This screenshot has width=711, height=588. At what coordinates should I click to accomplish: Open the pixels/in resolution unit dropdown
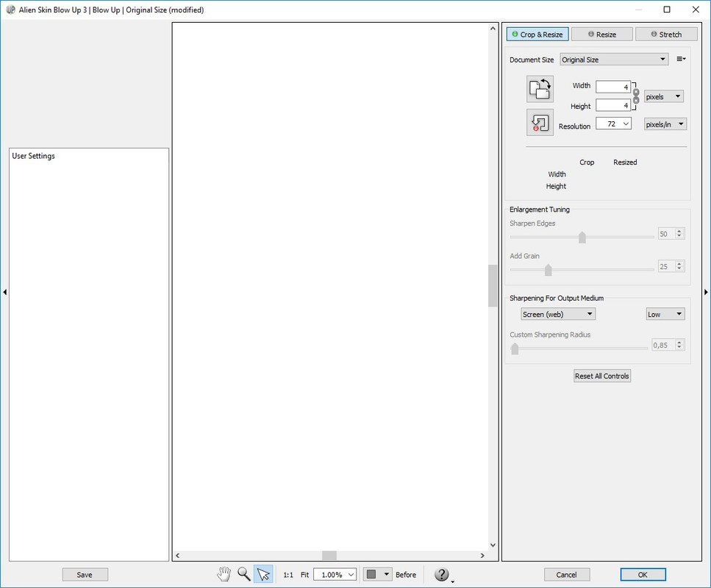tap(665, 124)
